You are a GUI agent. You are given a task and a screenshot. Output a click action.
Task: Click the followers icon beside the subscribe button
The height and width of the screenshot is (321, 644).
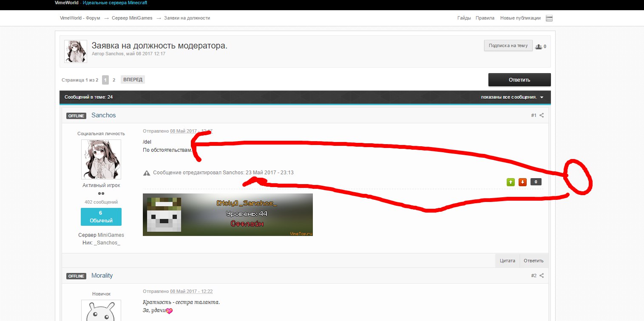pyautogui.click(x=539, y=47)
